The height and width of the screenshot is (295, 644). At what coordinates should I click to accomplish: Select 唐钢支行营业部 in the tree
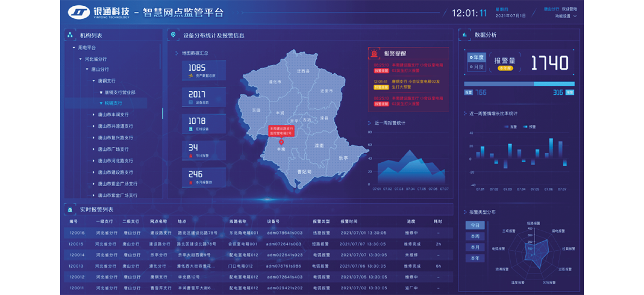coord(119,92)
